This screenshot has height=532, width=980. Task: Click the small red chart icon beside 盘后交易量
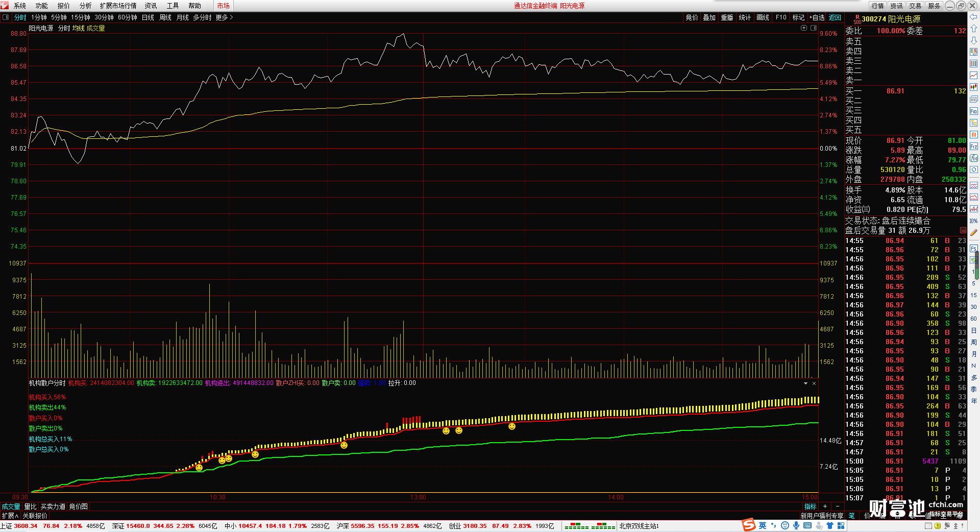(963, 231)
